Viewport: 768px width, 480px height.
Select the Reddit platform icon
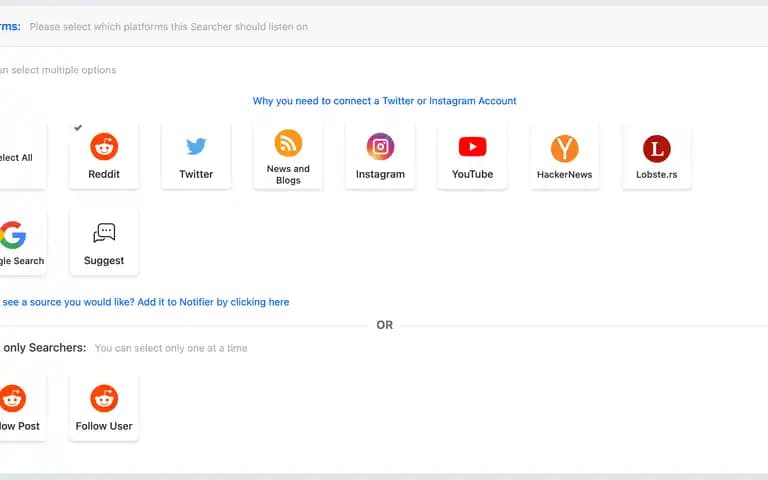coord(104,146)
